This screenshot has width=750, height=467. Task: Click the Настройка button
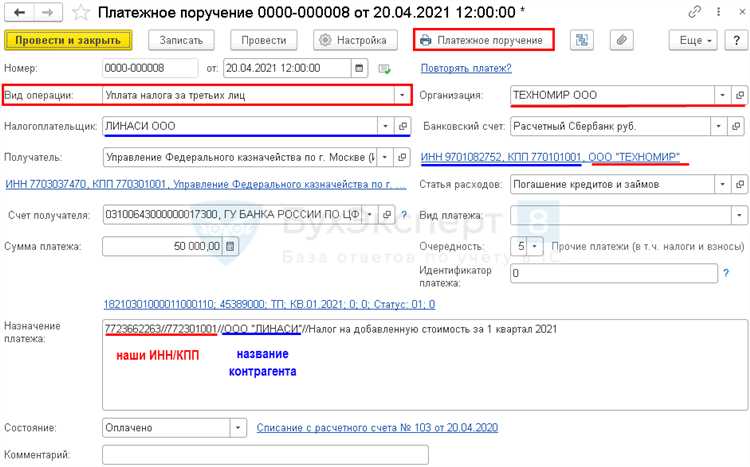tap(350, 40)
